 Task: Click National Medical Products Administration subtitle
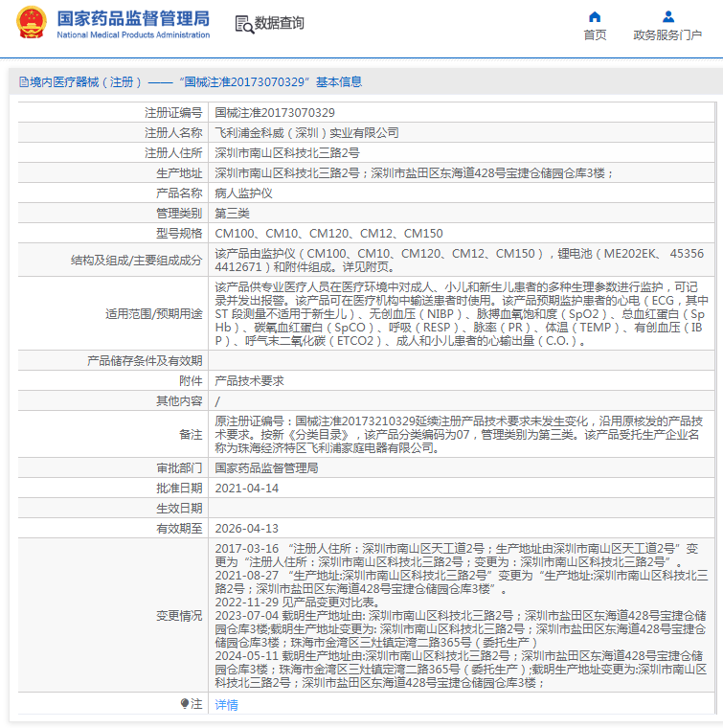tap(133, 34)
